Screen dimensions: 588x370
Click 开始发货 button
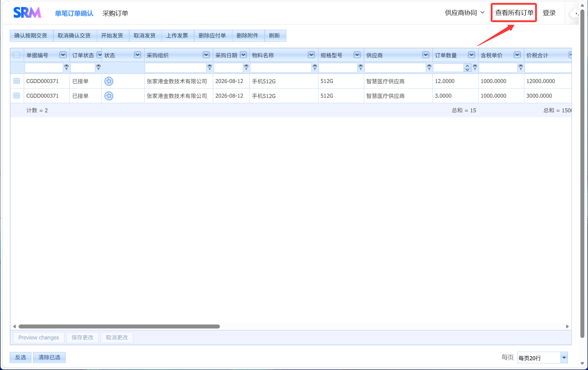(113, 36)
